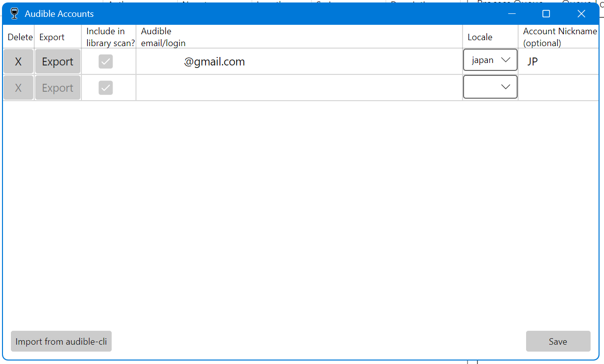Click the Account Nickname column header
This screenshot has height=364, width=604.
point(559,37)
